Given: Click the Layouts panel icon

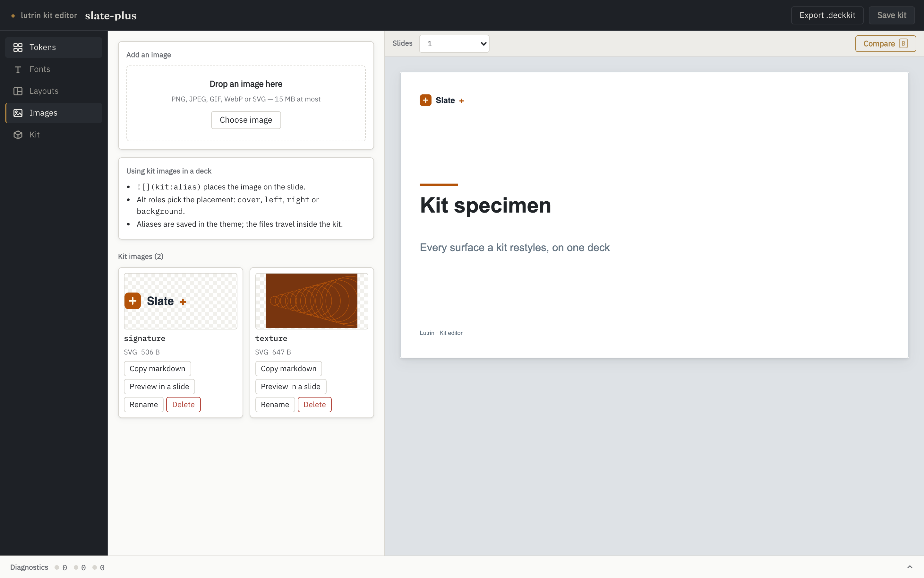Looking at the screenshot, I should 18,91.
